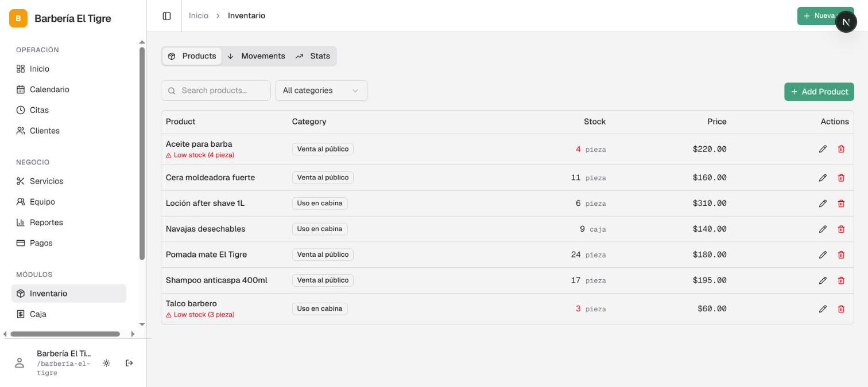This screenshot has height=387, width=868.
Task: Delete Cera moldeadora fuerte from inventory
Action: [x=841, y=178]
